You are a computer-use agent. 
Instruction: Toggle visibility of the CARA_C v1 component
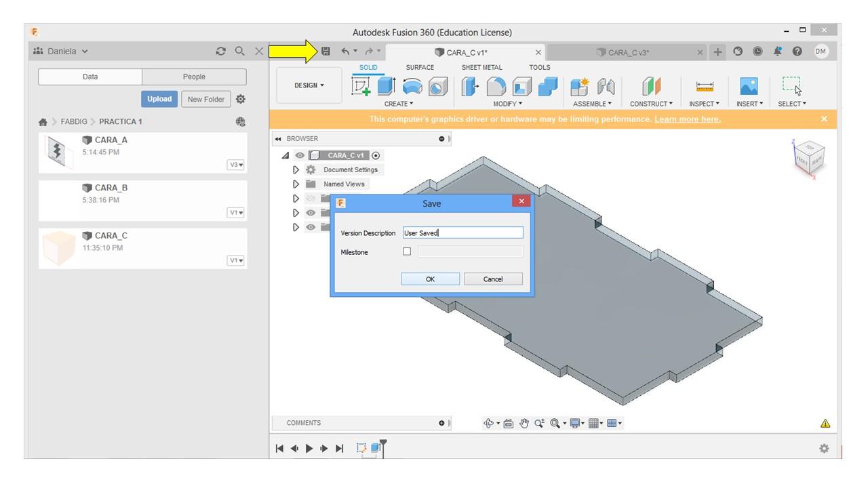[300, 155]
